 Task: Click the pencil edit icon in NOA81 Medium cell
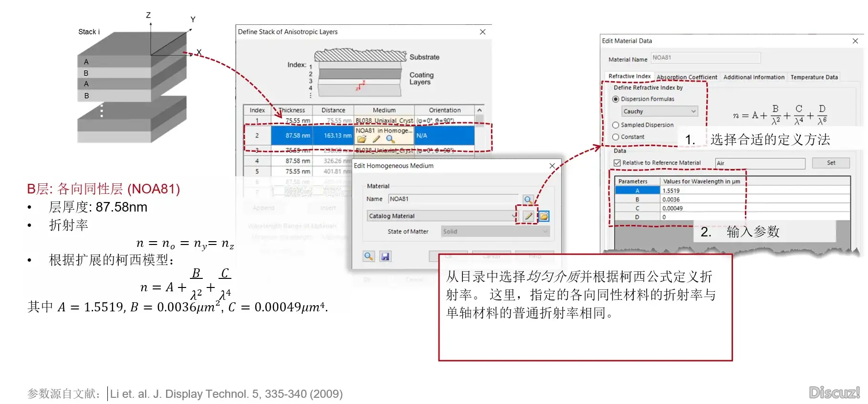[376, 139]
